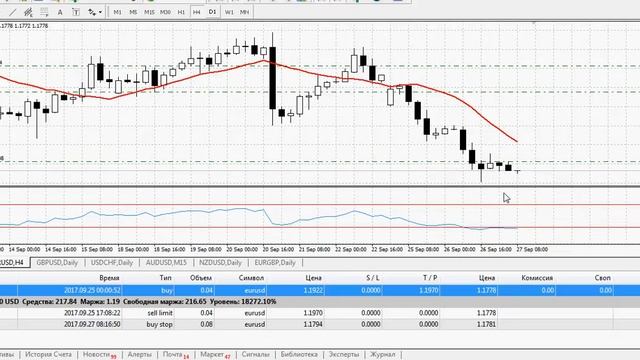Open the GBPUSD,Daily chart tab
Image resolution: width=640 pixels, height=360 pixels.
click(57, 262)
